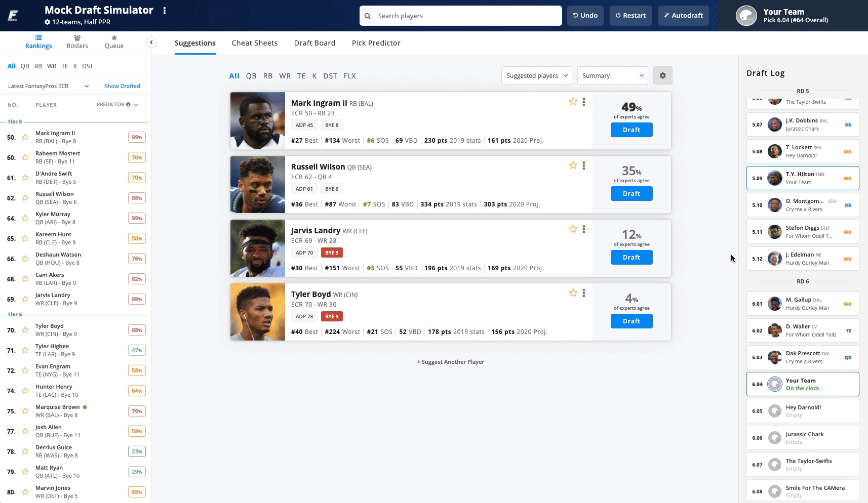Expand the Predictor column dropdown arrow
The height and width of the screenshot is (503, 868).
click(136, 105)
